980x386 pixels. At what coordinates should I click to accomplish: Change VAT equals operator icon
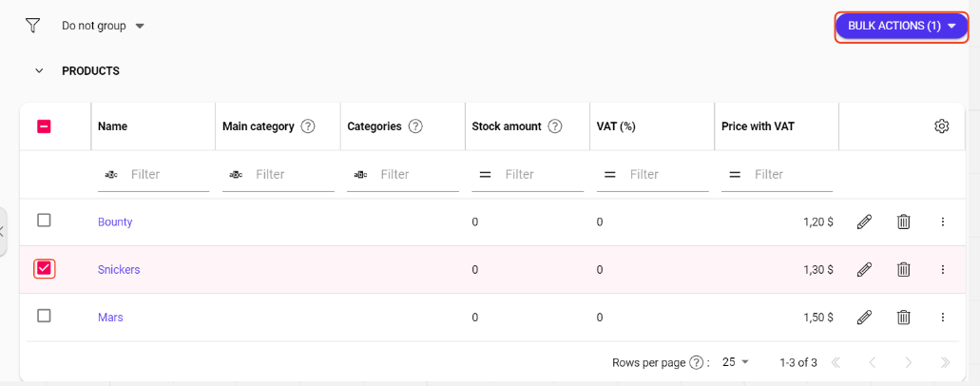pos(610,175)
